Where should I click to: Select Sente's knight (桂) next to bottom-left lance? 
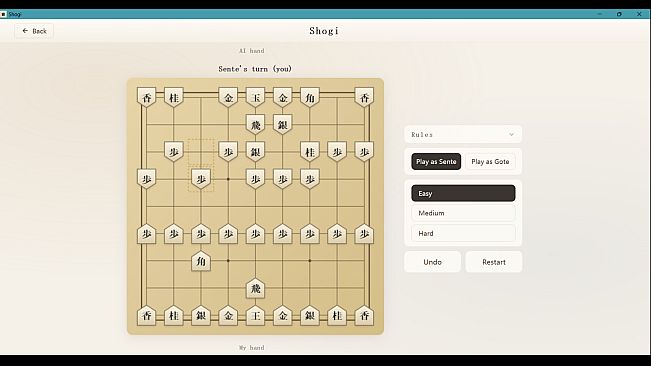point(174,315)
